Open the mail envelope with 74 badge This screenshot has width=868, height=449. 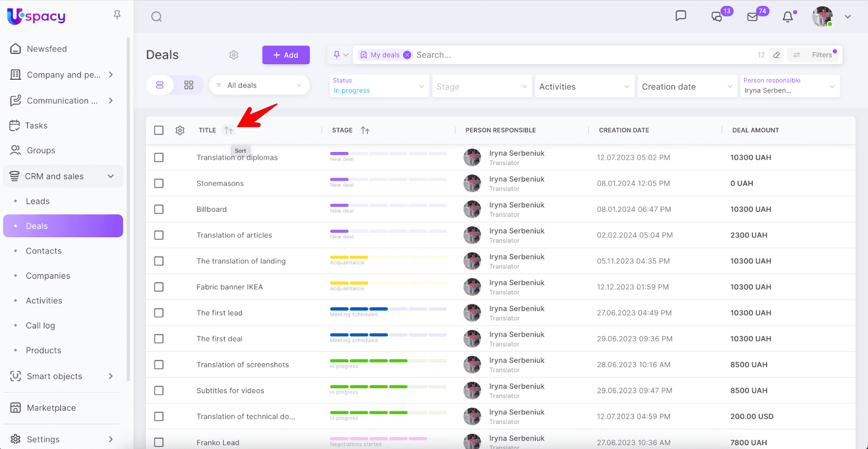click(x=752, y=17)
